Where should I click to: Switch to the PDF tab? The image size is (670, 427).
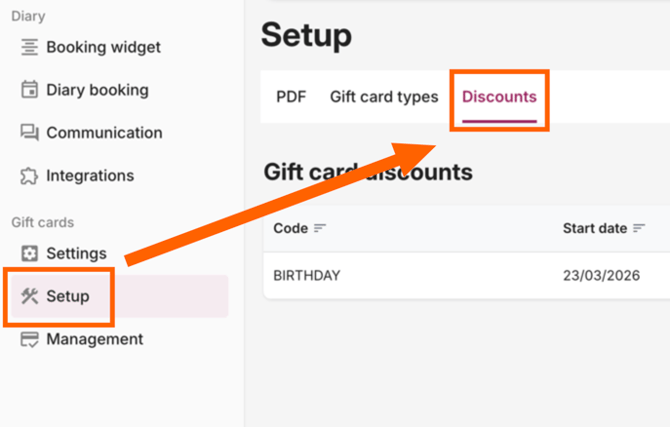[291, 97]
